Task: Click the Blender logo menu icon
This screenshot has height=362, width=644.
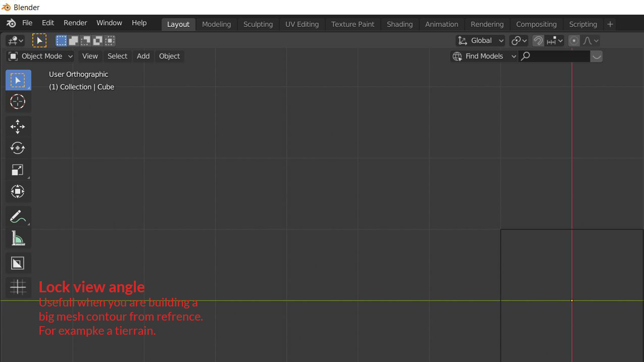Action: click(x=11, y=23)
